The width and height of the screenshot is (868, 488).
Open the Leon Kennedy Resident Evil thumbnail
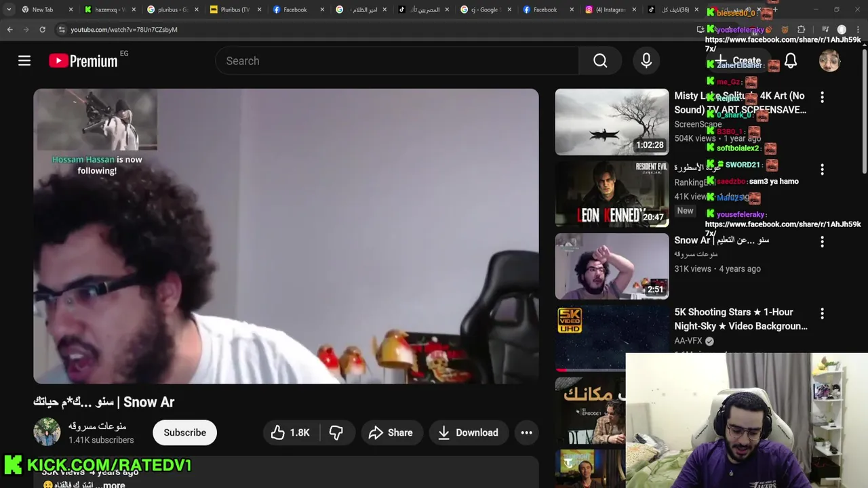[612, 194]
